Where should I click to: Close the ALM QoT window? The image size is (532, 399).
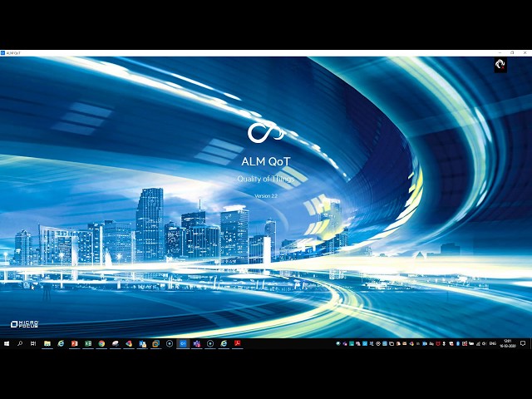[525, 53]
